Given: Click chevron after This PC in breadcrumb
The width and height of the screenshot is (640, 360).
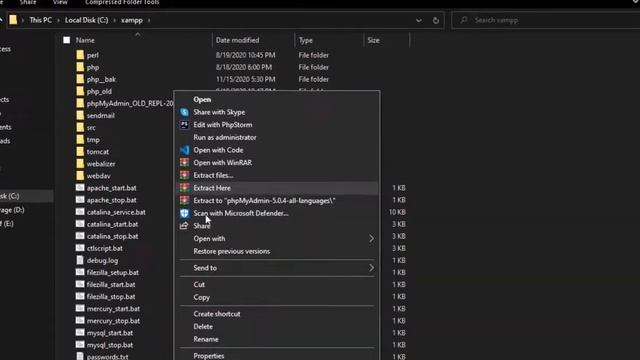Looking at the screenshot, I should click(58, 20).
